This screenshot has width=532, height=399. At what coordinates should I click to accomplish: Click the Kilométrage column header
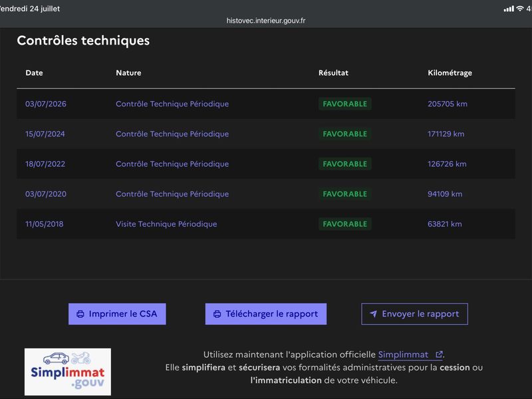[450, 73]
